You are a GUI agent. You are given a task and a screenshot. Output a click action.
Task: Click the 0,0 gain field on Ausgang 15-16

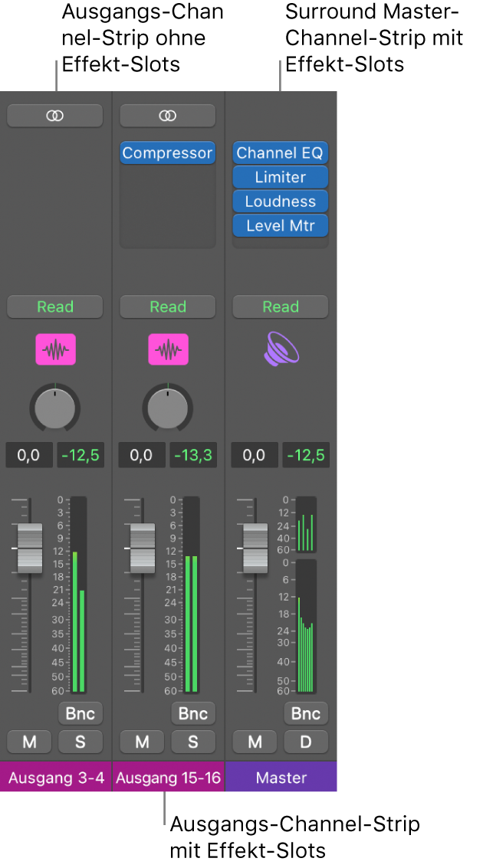pyautogui.click(x=142, y=456)
